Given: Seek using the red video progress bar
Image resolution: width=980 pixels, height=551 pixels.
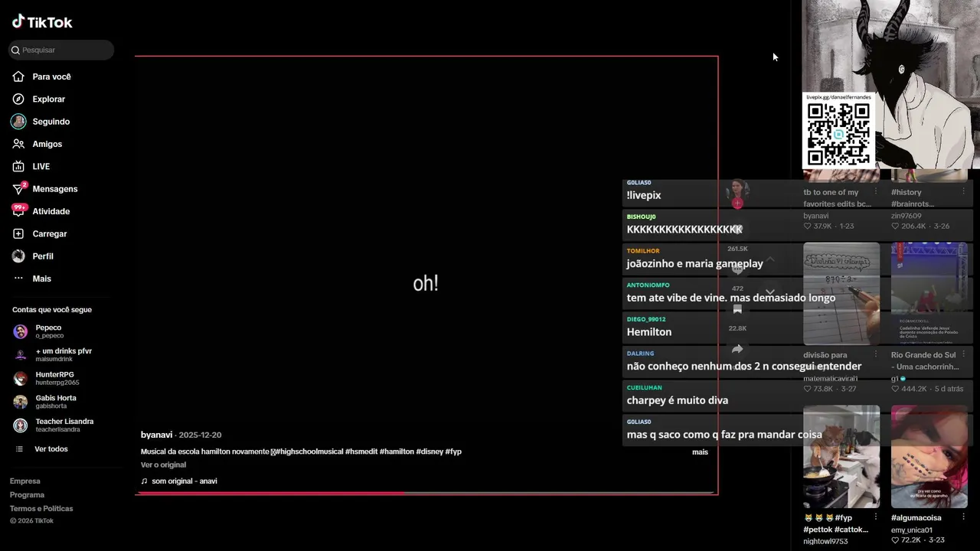Looking at the screenshot, I should 426,493.
